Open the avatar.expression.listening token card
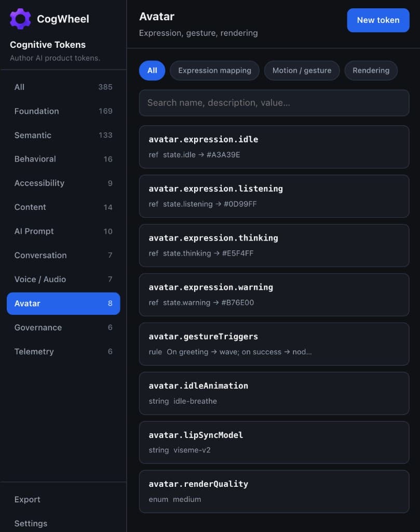The width and height of the screenshot is (420, 532). tap(274, 196)
